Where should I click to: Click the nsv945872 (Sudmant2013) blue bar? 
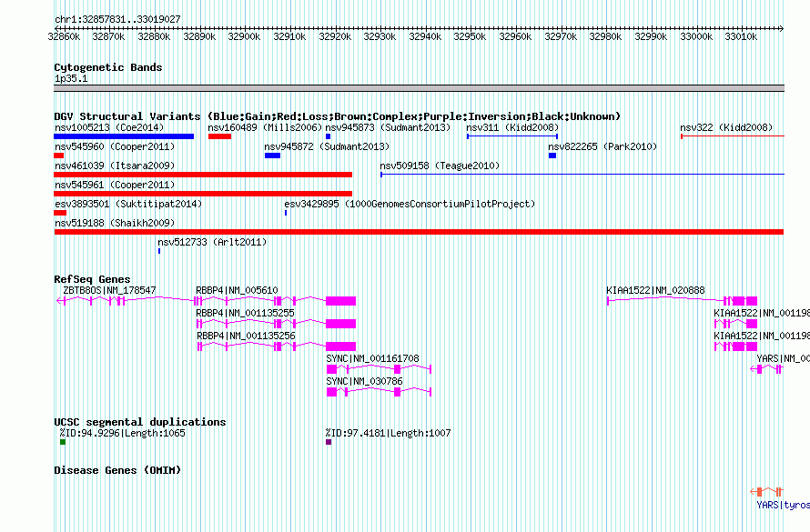click(x=272, y=156)
